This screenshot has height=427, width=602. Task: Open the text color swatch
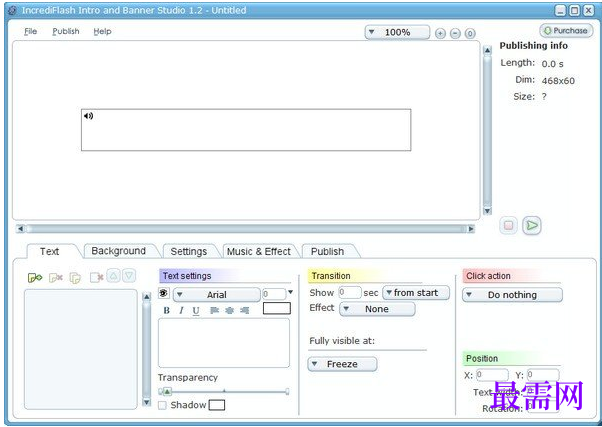pos(277,308)
